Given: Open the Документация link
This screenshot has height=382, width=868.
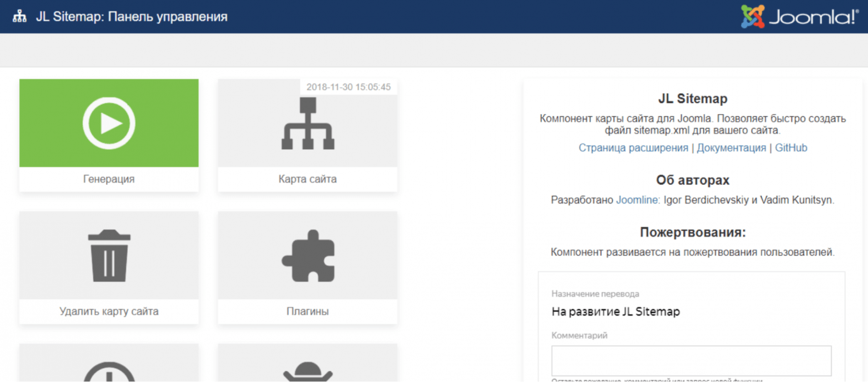Looking at the screenshot, I should 731,148.
